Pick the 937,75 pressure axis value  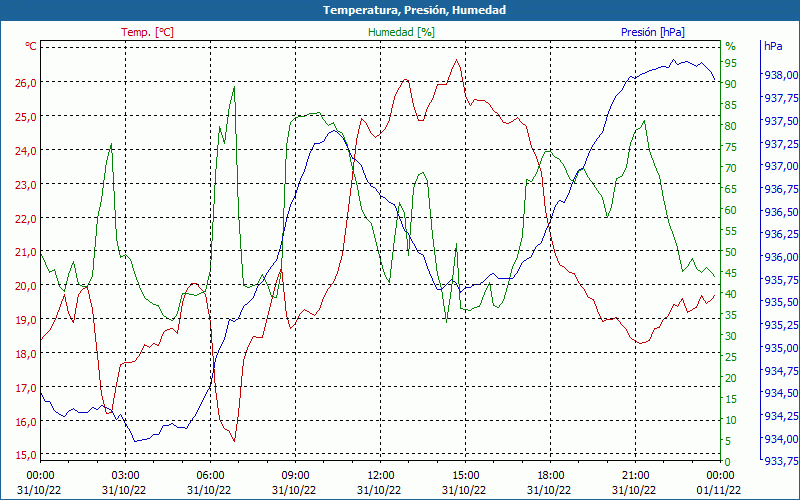pos(781,98)
